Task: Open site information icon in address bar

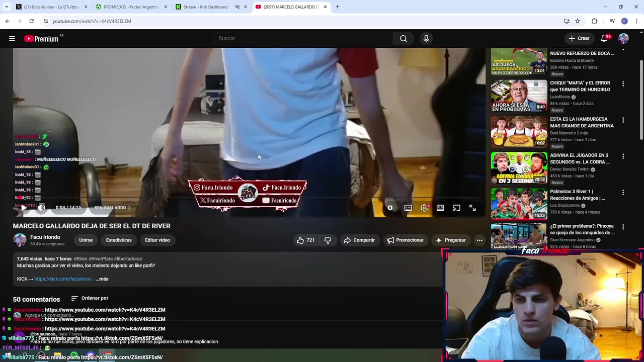Action: coord(46,21)
